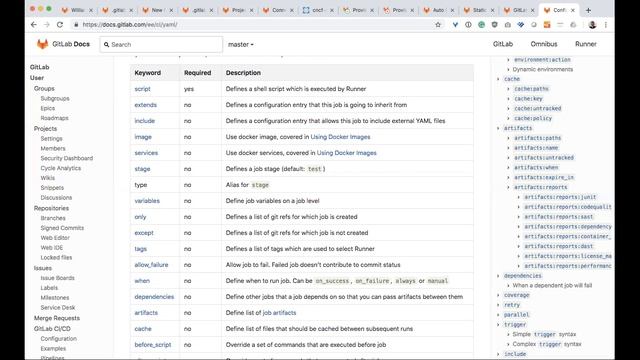This screenshot has height=360, width=640.
Task: Open GitLab in top navigation
Action: coord(502,44)
